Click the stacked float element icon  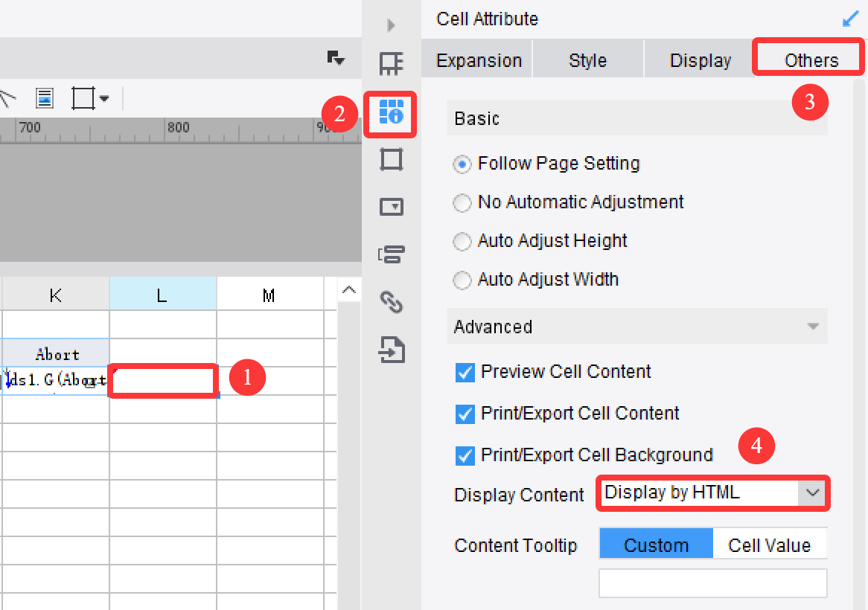[390, 254]
